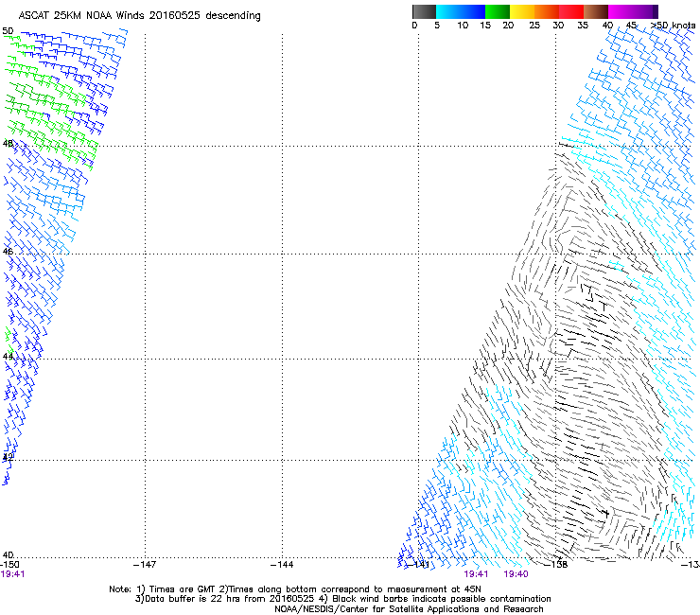
Task: Click latitude label '50'
Action: coord(8,31)
